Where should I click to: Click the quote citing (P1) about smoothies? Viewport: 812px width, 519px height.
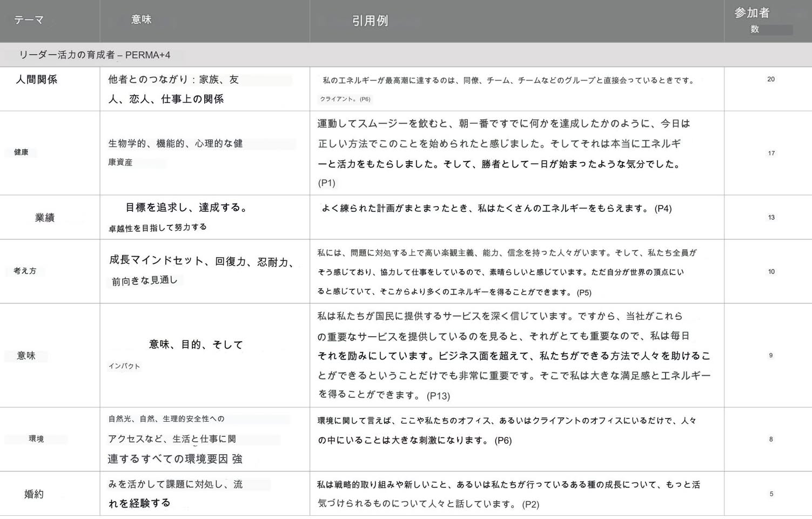[x=504, y=153]
